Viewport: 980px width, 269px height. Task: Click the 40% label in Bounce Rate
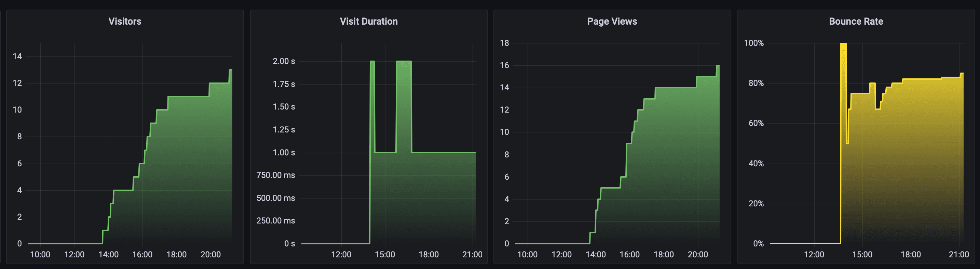coord(756,164)
